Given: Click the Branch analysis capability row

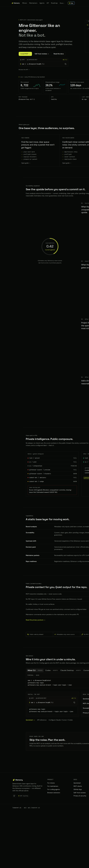Looking at the screenshot, I should 57,527.
